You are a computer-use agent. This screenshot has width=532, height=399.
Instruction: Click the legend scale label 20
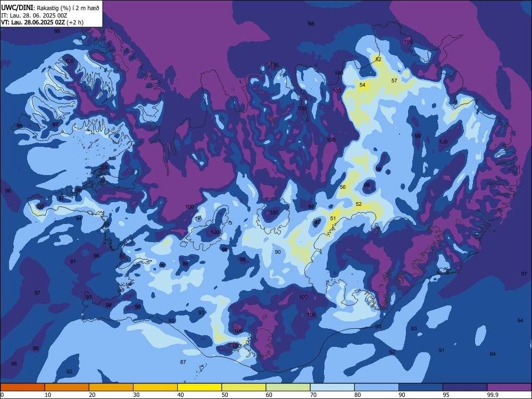pyautogui.click(x=92, y=395)
